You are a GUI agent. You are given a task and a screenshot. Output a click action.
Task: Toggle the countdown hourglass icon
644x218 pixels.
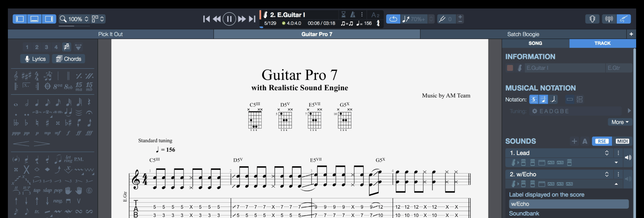pyautogui.click(x=343, y=14)
